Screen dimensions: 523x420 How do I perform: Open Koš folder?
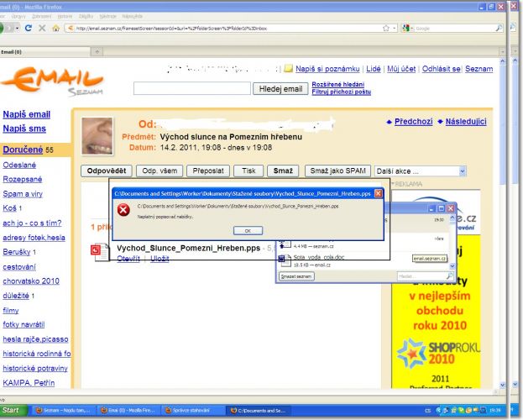9,208
